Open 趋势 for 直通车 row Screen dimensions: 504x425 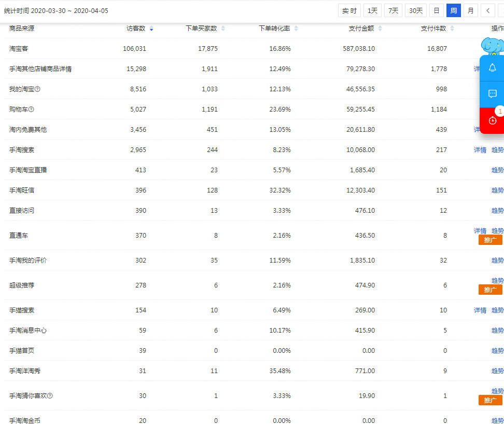pos(498,231)
